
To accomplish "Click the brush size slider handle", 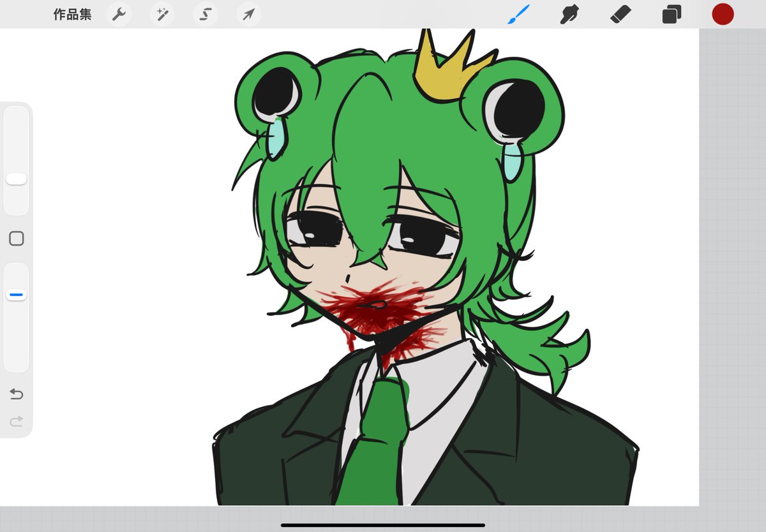I will pyautogui.click(x=17, y=179).
